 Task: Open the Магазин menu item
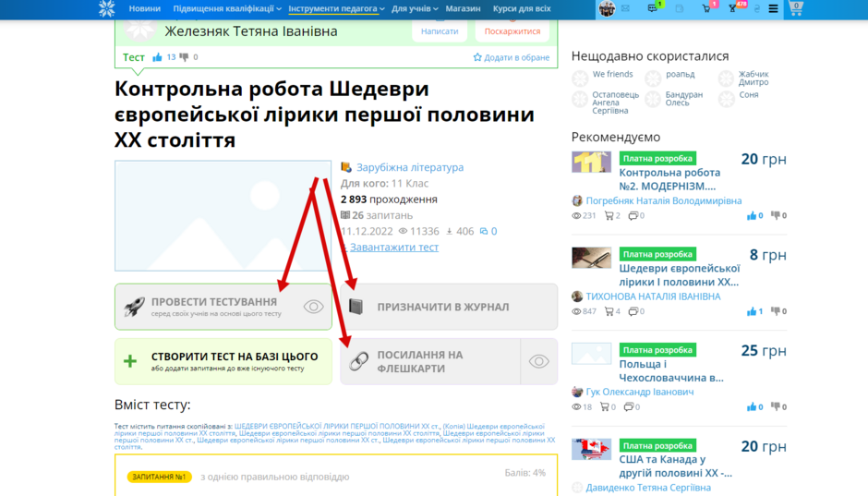pos(463,8)
